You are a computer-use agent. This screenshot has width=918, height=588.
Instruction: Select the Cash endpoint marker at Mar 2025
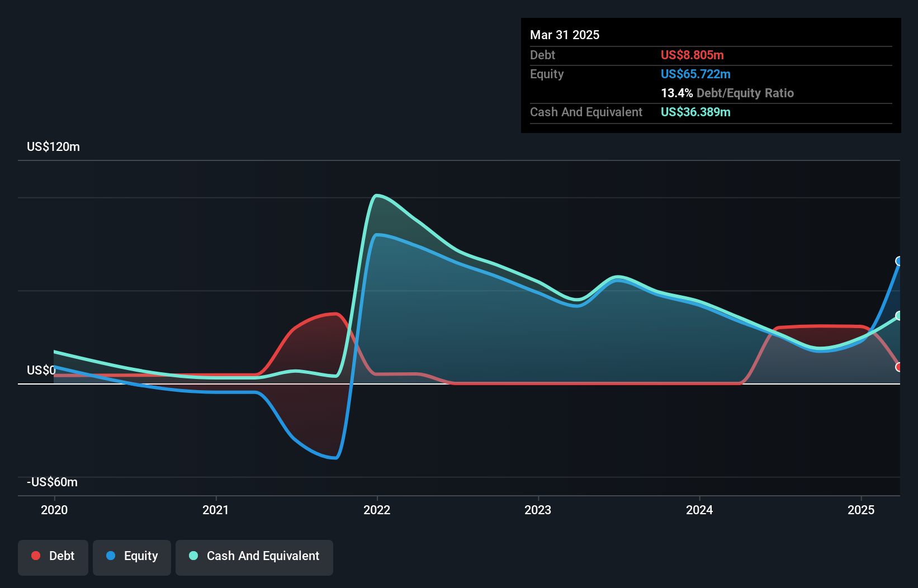point(899,316)
